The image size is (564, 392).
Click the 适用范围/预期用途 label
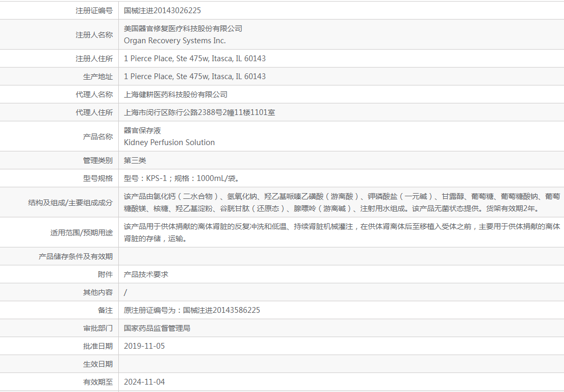click(x=82, y=233)
